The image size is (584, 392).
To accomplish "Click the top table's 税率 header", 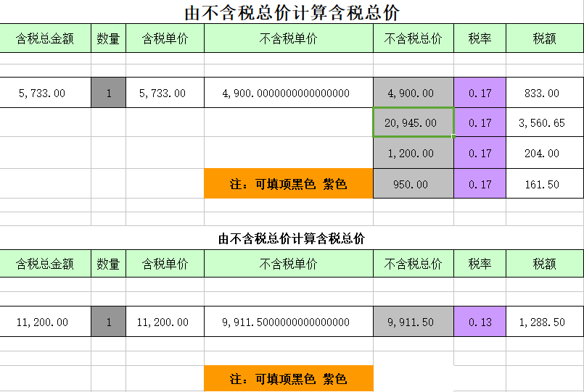I will click(x=480, y=38).
